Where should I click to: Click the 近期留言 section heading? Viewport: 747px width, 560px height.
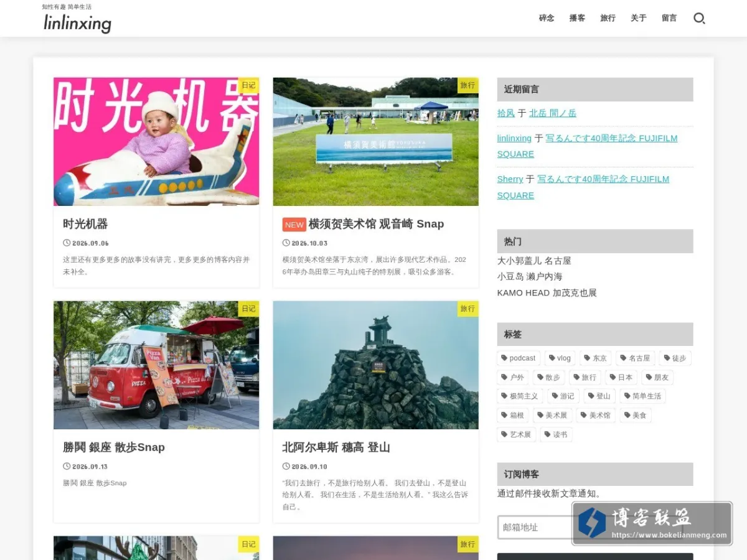coord(595,90)
